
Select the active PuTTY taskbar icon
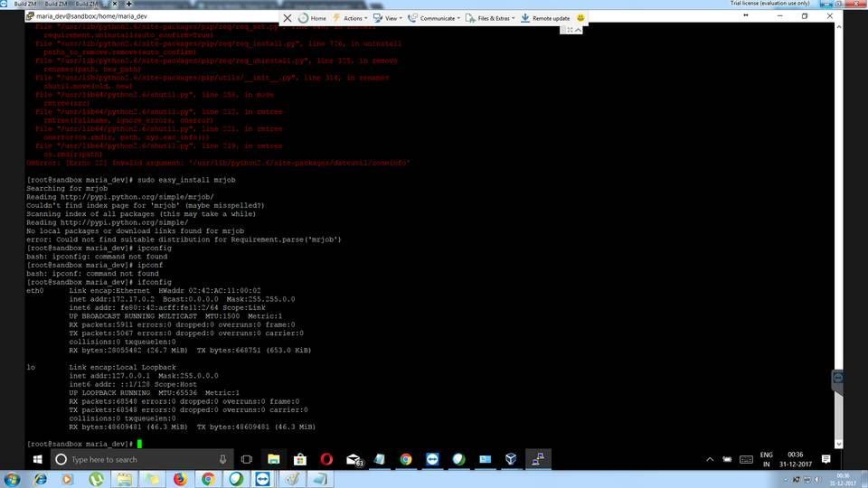[x=537, y=459]
